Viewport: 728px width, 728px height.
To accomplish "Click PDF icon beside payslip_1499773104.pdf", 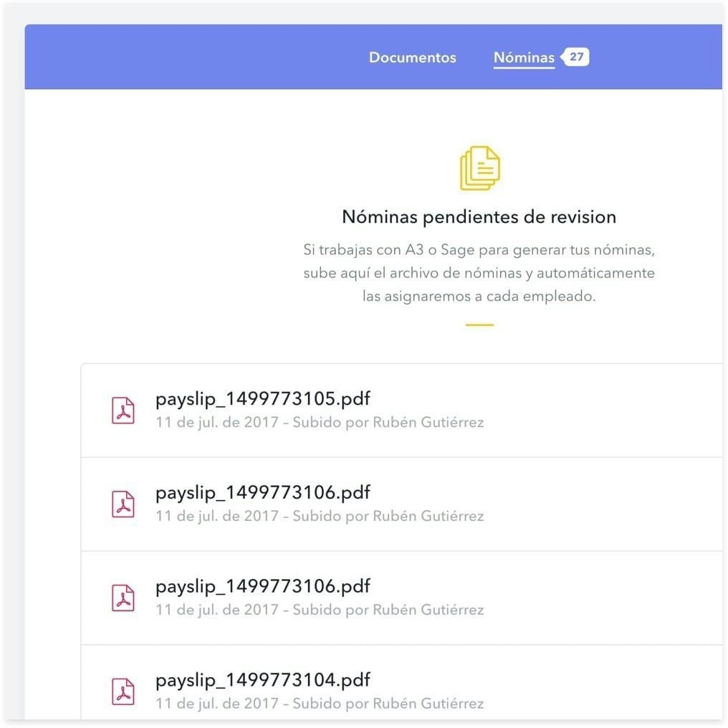I will point(123,691).
